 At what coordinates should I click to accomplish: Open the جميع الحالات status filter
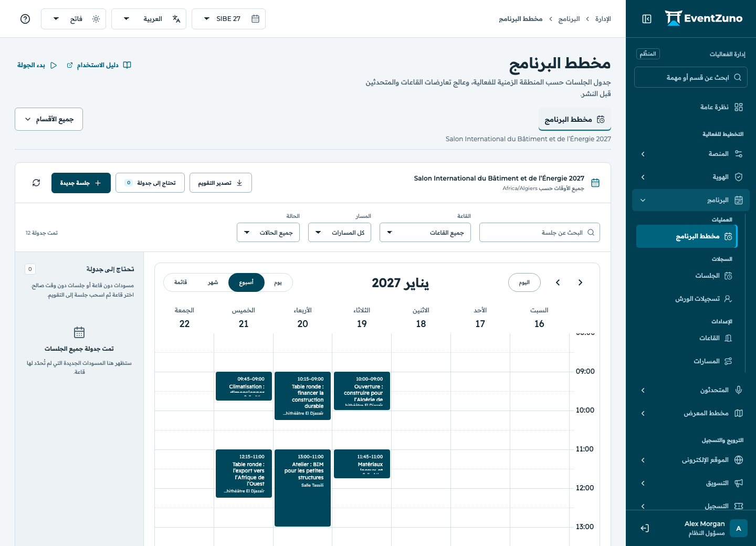pos(268,233)
